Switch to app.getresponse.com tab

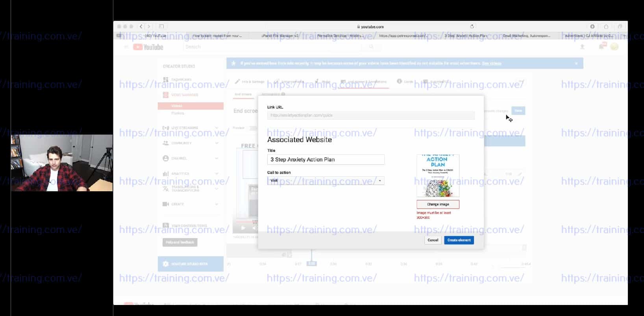pyautogui.click(x=403, y=35)
